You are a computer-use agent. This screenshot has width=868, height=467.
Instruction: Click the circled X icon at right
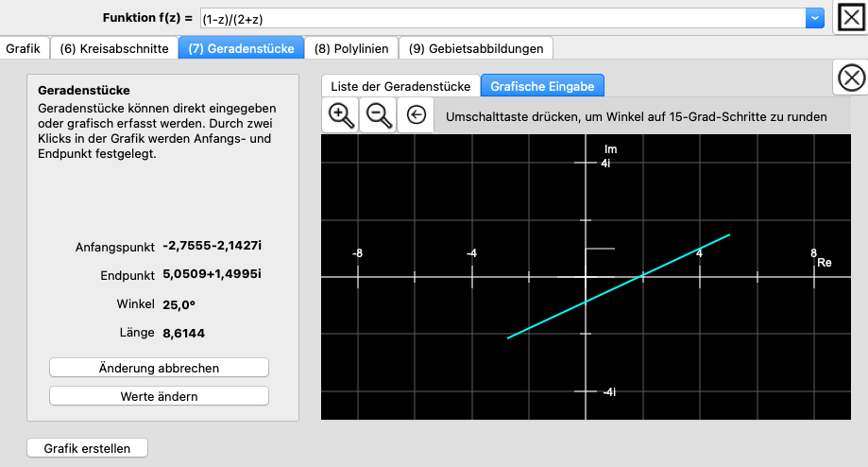[852, 78]
